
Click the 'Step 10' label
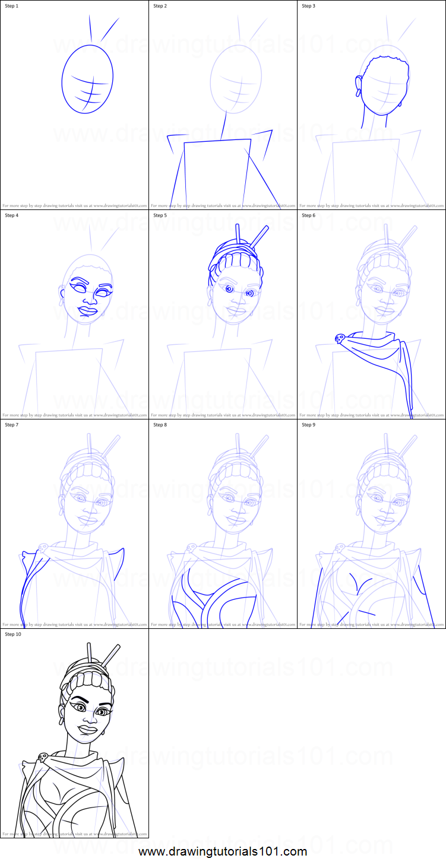click(x=13, y=634)
